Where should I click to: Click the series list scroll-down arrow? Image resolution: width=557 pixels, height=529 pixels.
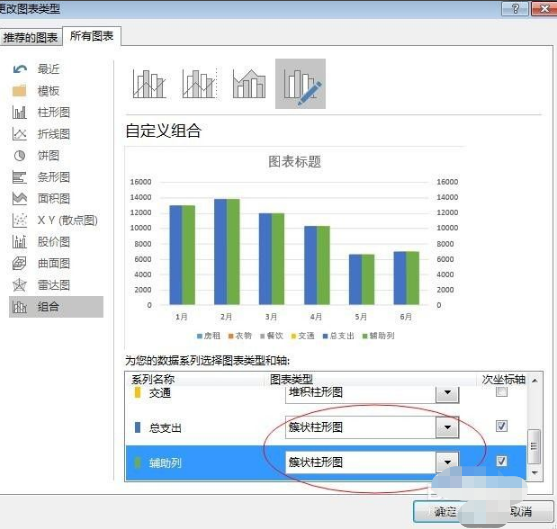coord(534,473)
